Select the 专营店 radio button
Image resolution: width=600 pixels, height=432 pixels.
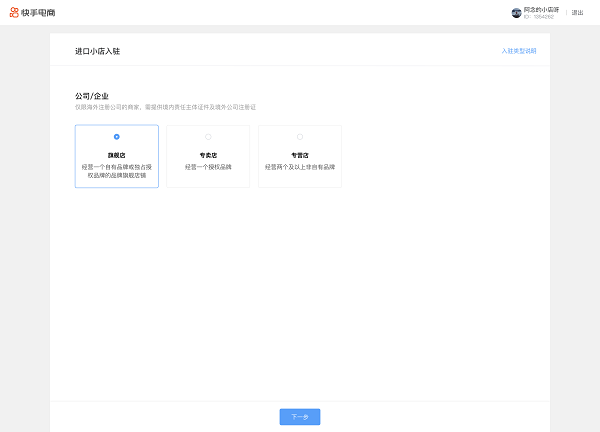click(300, 137)
